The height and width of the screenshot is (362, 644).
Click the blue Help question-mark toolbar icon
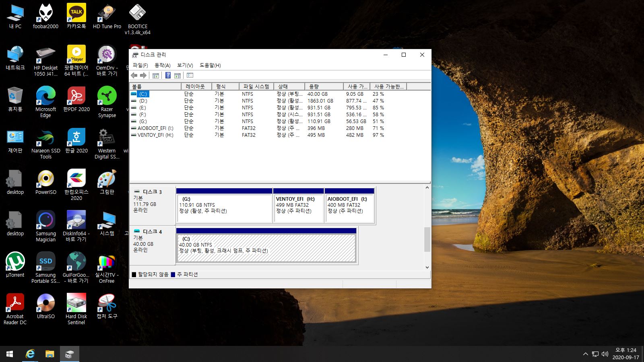click(x=168, y=75)
